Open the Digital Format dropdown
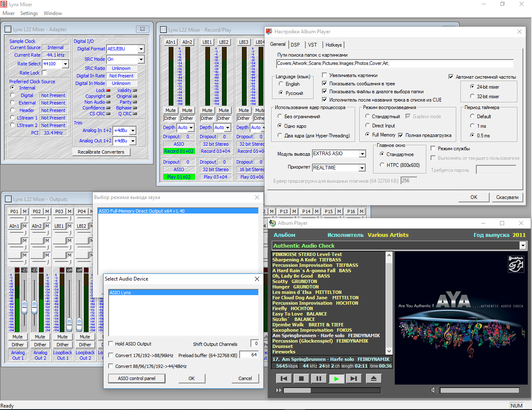The image size is (532, 410). 141,49
